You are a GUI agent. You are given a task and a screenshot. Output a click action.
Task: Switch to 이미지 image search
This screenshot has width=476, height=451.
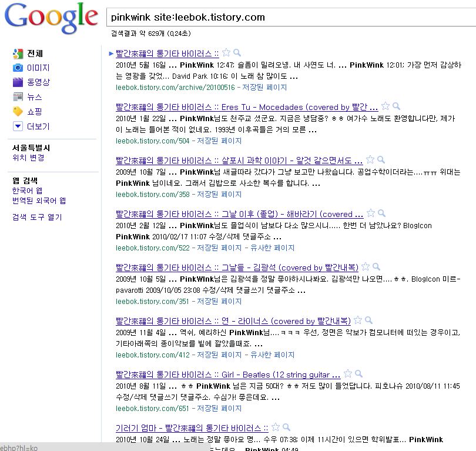38,68
